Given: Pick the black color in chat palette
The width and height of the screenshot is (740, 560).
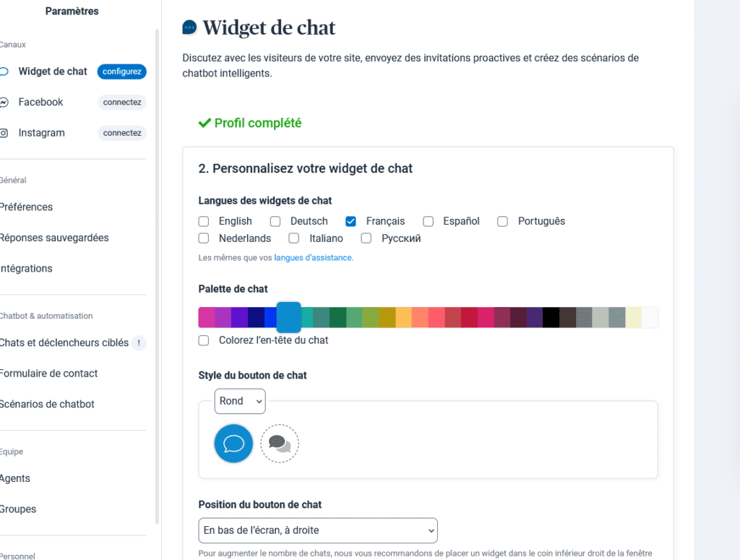Looking at the screenshot, I should [x=551, y=317].
